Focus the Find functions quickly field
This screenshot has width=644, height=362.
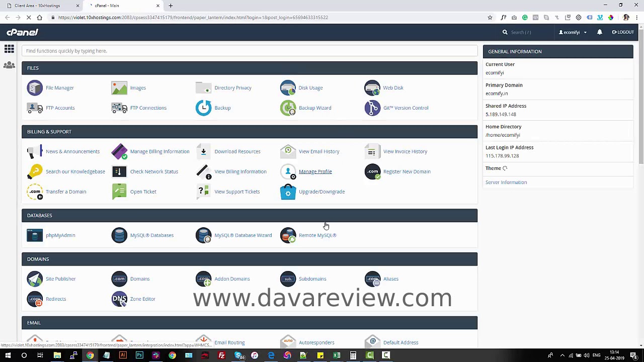(x=250, y=51)
